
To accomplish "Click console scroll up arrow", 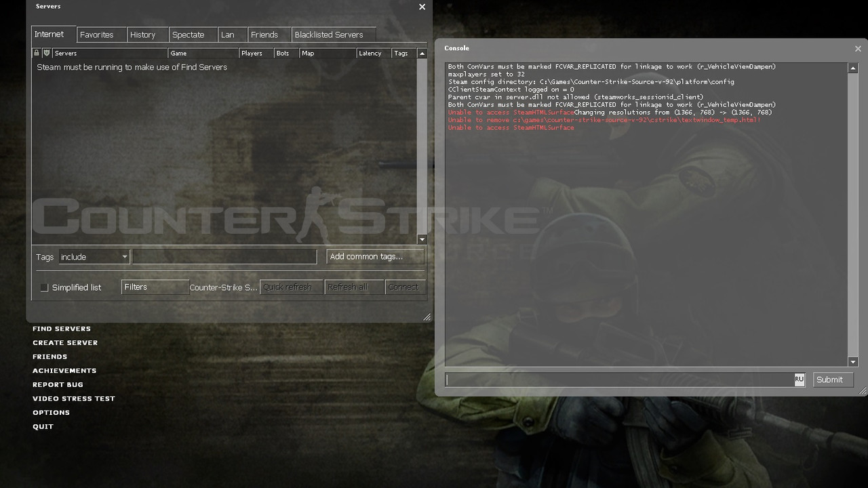I will pos(853,68).
